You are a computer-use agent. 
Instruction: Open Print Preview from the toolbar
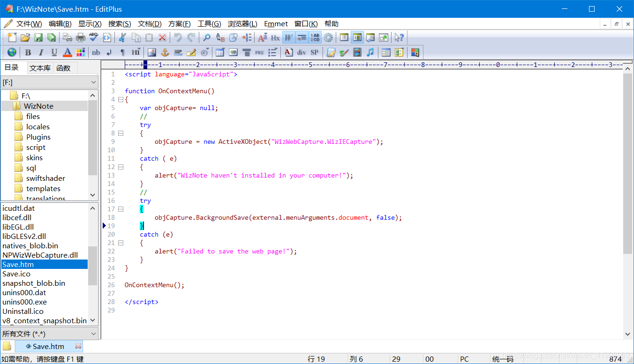[x=68, y=38]
